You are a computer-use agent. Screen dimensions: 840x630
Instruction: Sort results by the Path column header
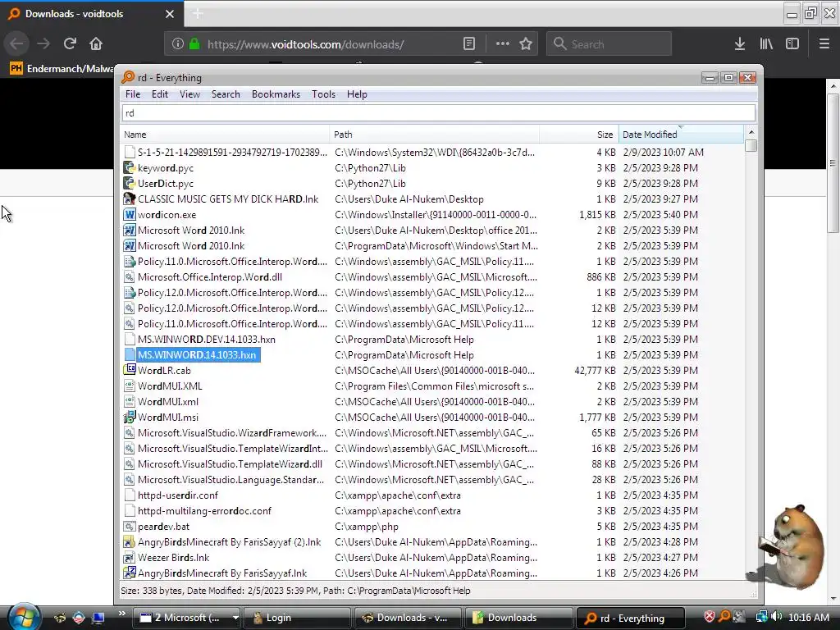(435, 135)
